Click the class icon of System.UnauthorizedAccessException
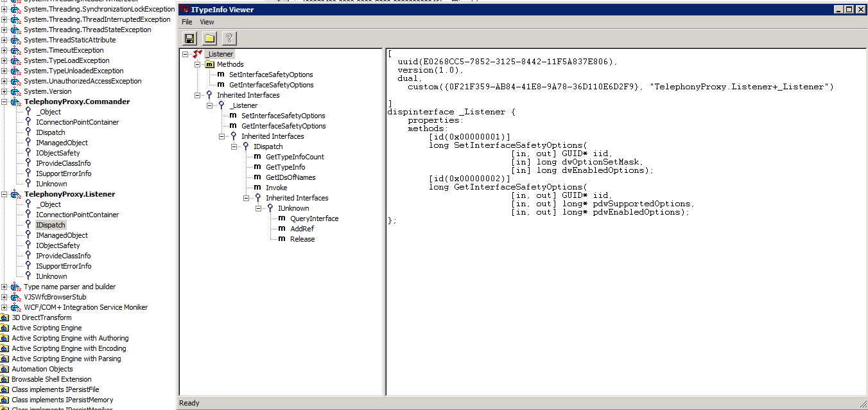Screen dimensions: 868x410 click(15, 81)
